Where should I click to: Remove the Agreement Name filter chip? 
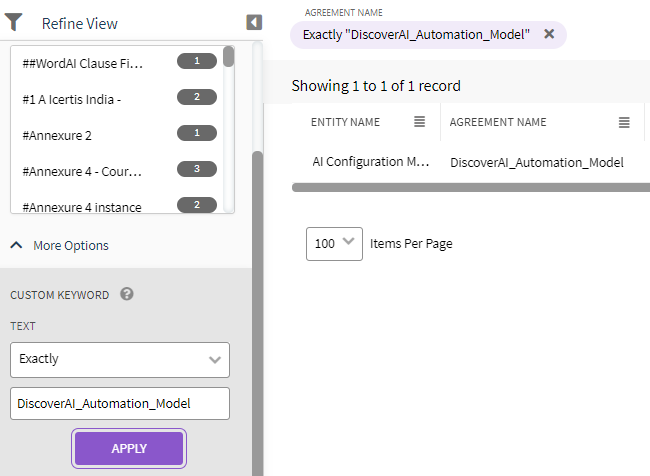pyautogui.click(x=549, y=34)
